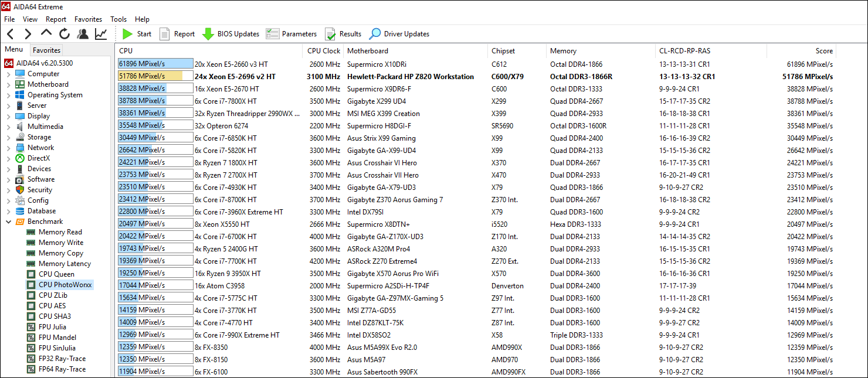
Task: Click the BIOS Updates download arrow icon
Action: click(x=208, y=34)
